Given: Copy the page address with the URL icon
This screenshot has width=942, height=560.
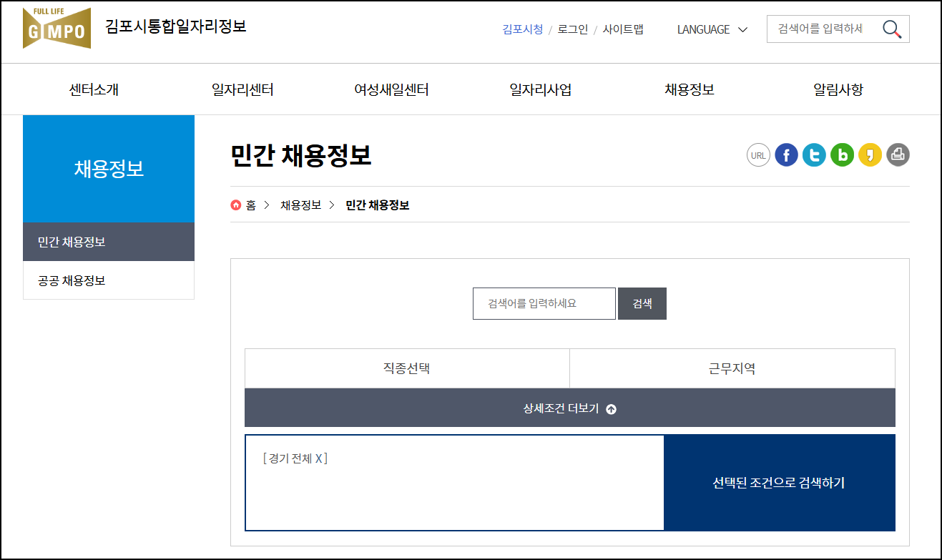Looking at the screenshot, I should point(758,154).
